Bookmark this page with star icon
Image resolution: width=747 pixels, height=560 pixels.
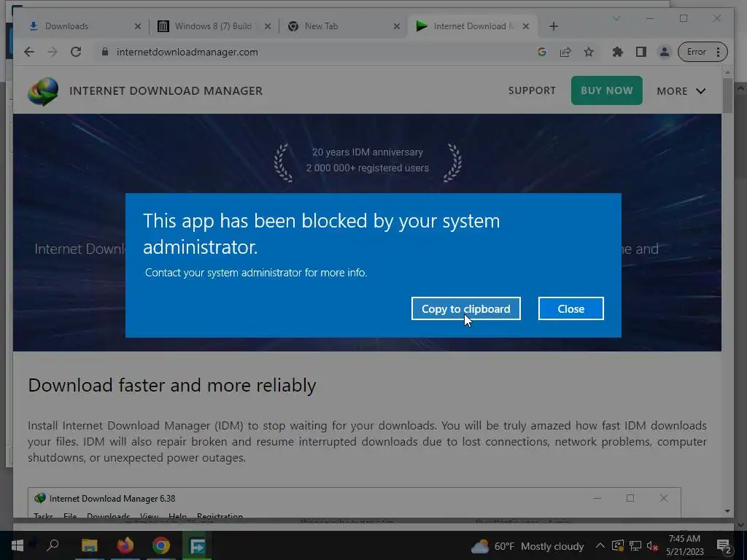[x=589, y=52]
